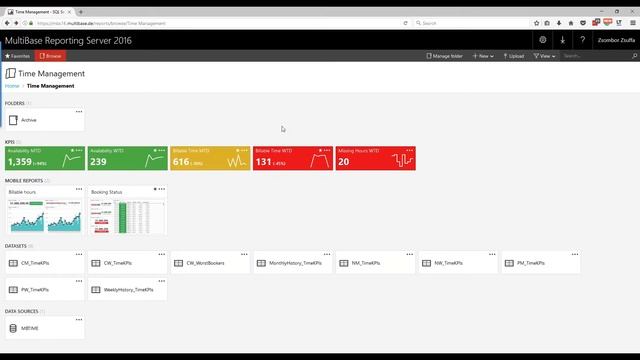Image resolution: width=640 pixels, height=360 pixels.
Task: Click the report server search field
Action: point(596,56)
